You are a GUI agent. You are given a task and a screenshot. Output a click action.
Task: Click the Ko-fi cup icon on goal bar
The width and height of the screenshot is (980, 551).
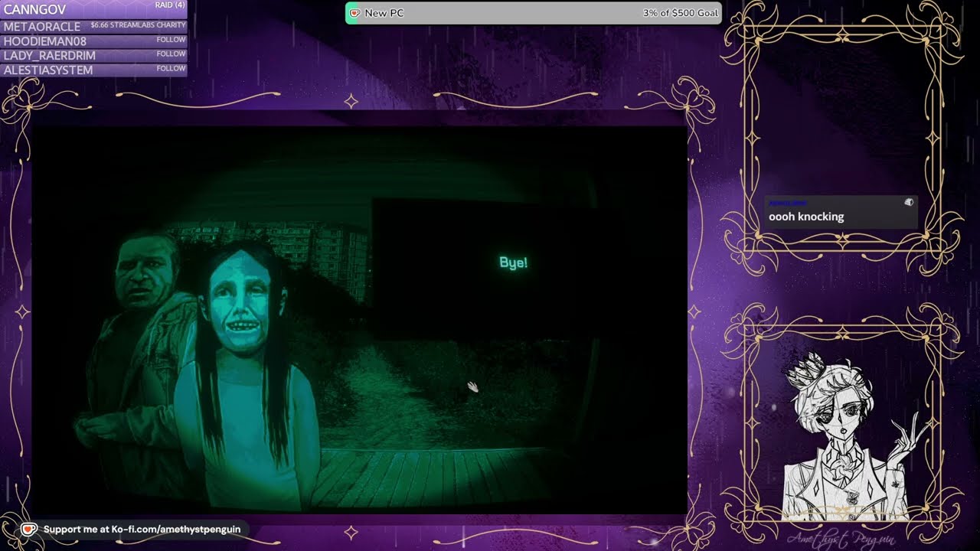tap(354, 13)
